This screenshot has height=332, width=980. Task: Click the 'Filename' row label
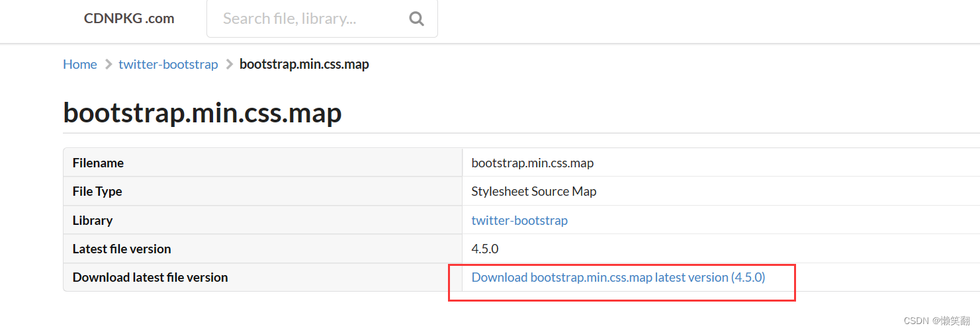point(98,163)
